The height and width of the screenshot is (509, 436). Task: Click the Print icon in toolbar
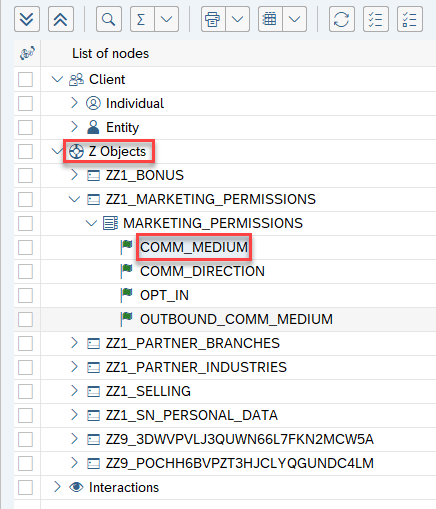click(213, 19)
